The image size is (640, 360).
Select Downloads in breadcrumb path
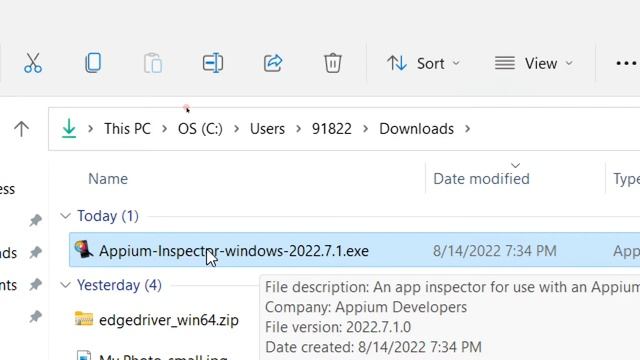pyautogui.click(x=416, y=129)
